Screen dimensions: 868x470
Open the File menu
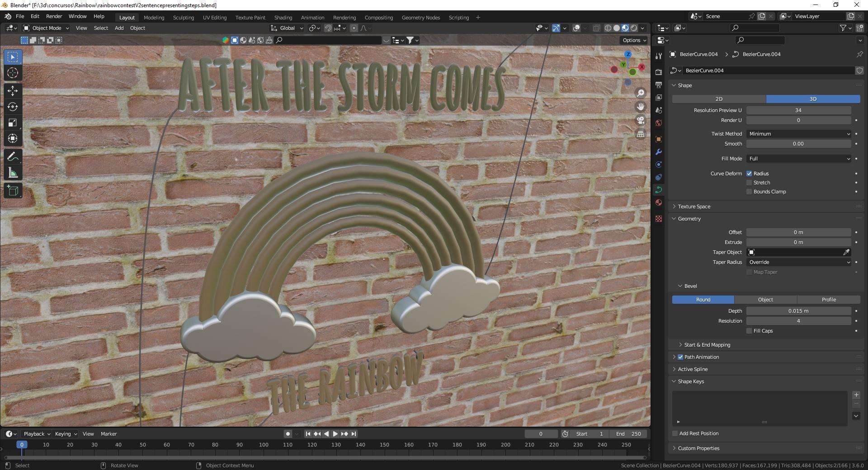pyautogui.click(x=20, y=16)
